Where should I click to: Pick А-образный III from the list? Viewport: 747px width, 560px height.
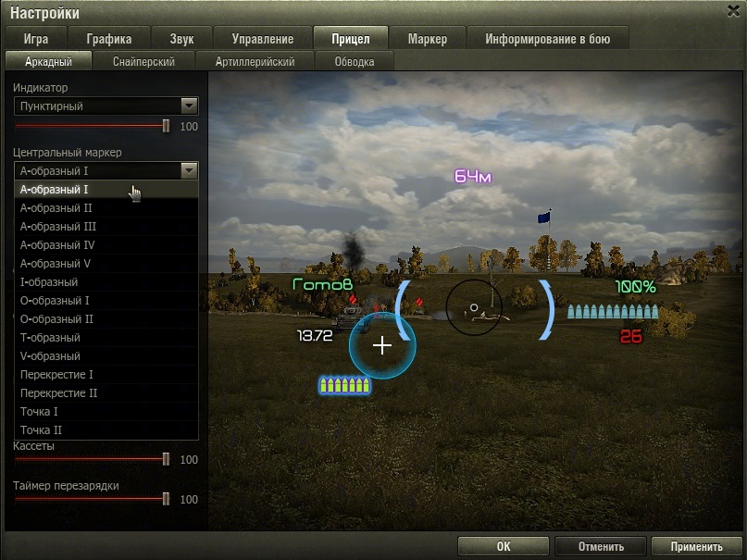106,227
